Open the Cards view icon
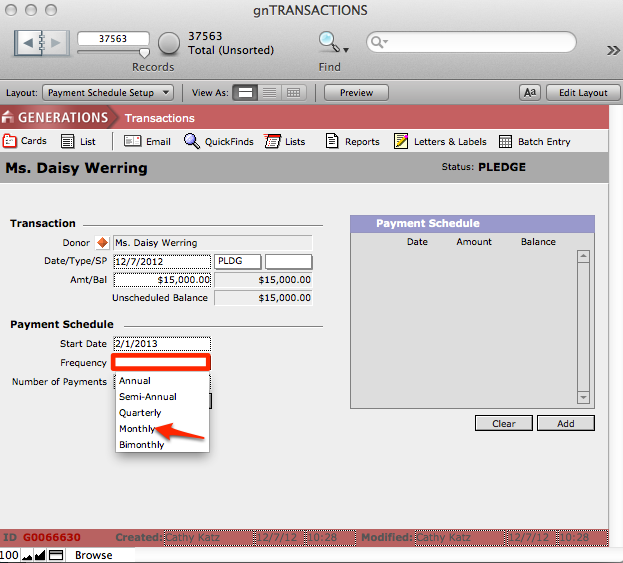This screenshot has height=563, width=623. tap(11, 141)
